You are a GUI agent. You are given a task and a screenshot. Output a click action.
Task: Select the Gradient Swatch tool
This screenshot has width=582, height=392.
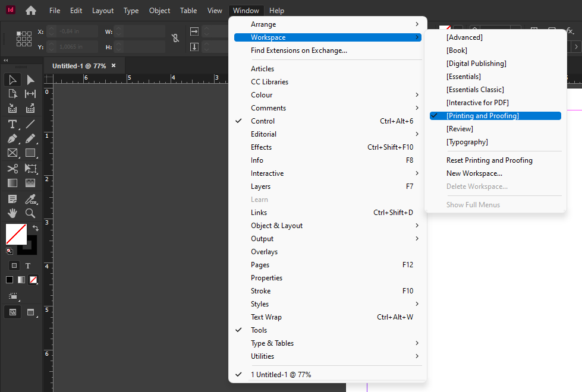tap(12, 183)
